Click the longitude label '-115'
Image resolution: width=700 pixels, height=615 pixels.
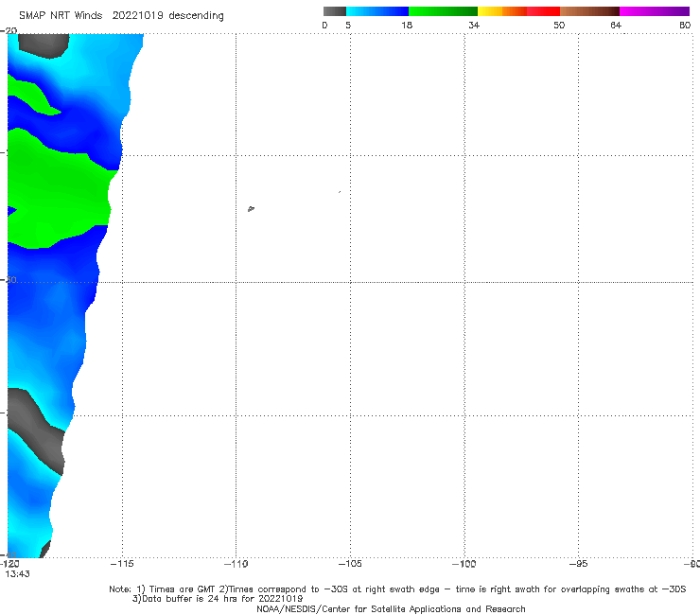pyautogui.click(x=122, y=564)
